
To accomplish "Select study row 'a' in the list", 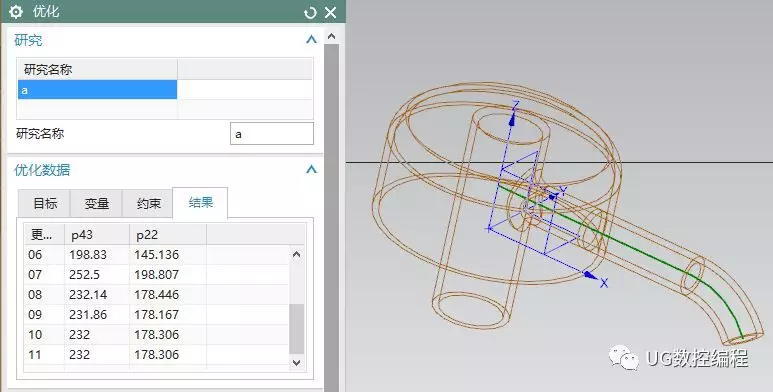I will coord(98,90).
